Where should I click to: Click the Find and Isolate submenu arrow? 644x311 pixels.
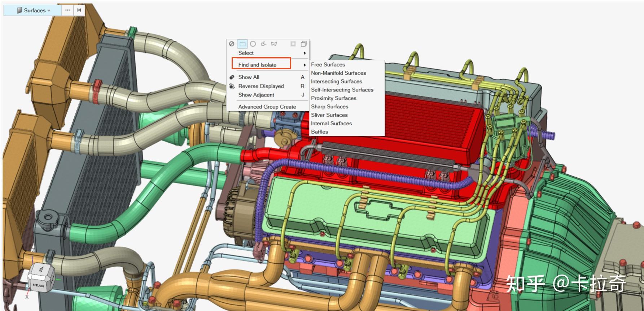pos(305,65)
